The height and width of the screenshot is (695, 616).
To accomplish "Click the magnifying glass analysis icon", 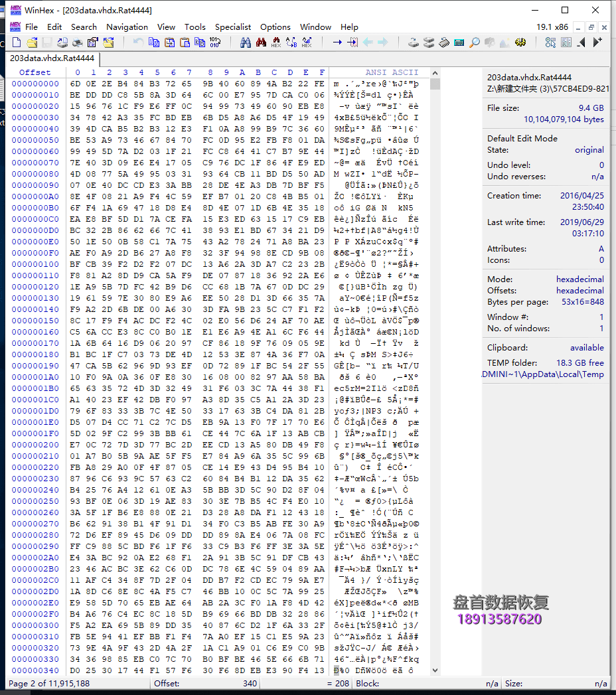I will [x=475, y=42].
